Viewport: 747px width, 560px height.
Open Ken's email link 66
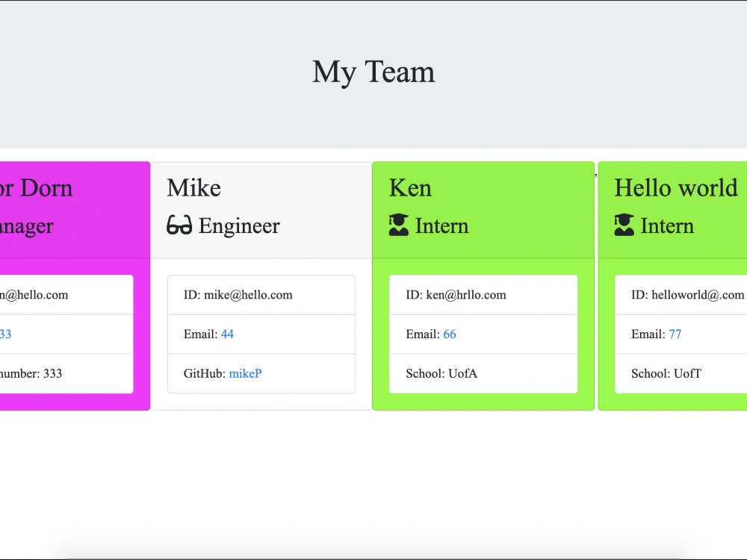click(449, 334)
